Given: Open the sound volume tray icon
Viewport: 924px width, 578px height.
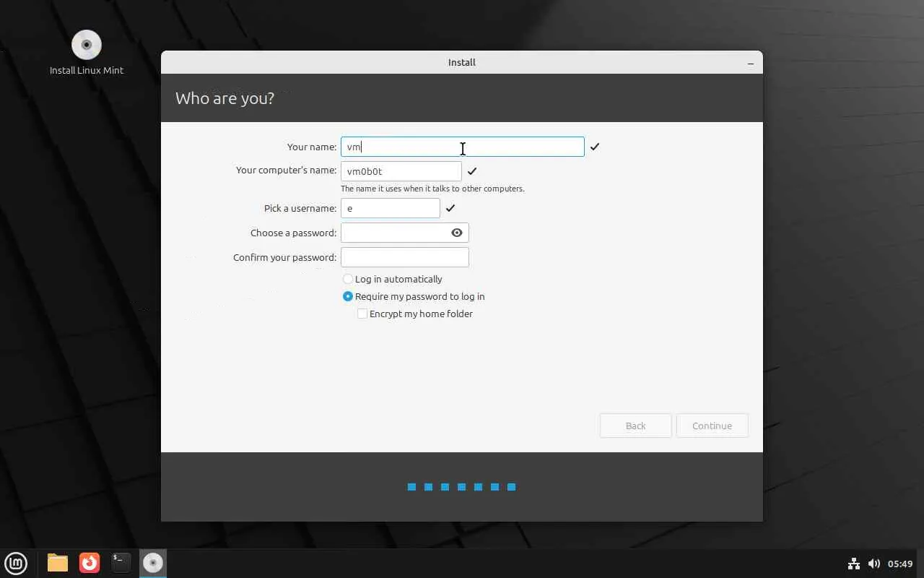Looking at the screenshot, I should point(873,564).
